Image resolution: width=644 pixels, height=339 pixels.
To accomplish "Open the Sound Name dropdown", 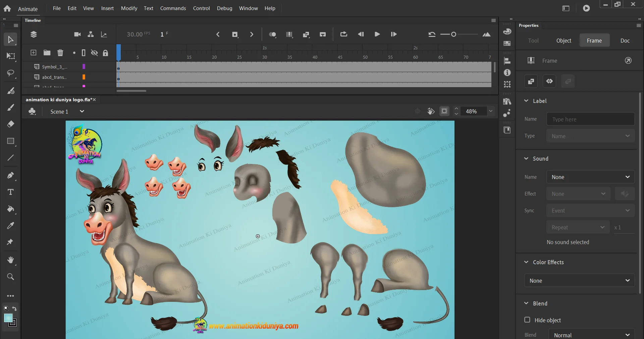I will (x=590, y=177).
